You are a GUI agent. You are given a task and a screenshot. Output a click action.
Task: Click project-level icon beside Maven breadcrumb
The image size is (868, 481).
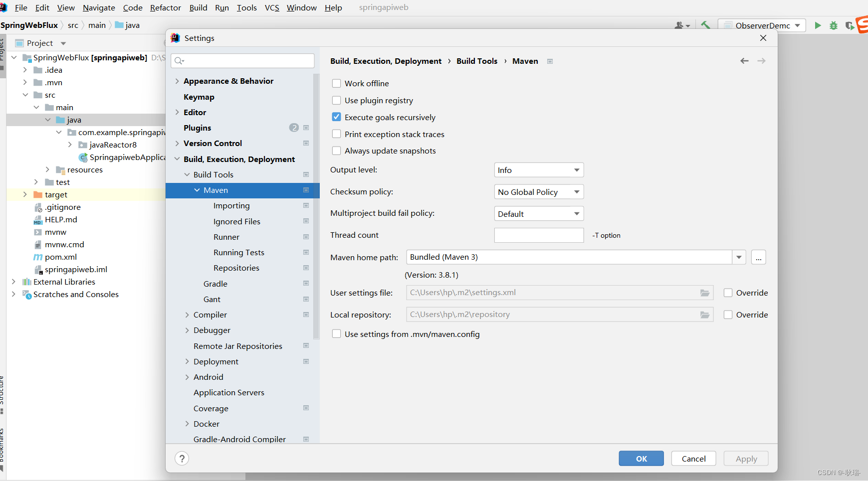click(550, 61)
